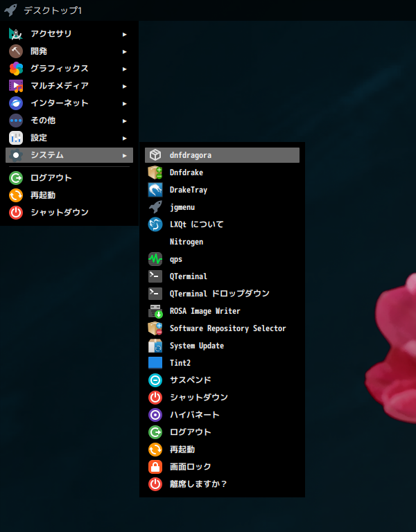Expand the アクセサリ submenu arrow

point(125,34)
